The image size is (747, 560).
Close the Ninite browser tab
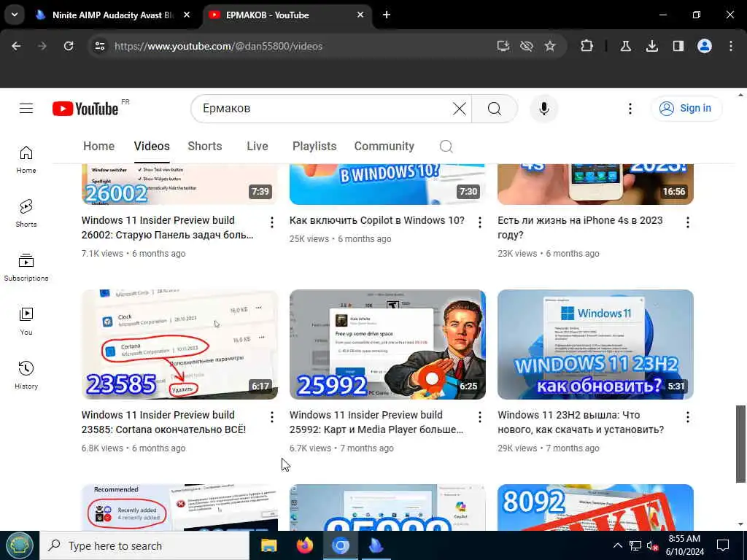187,15
